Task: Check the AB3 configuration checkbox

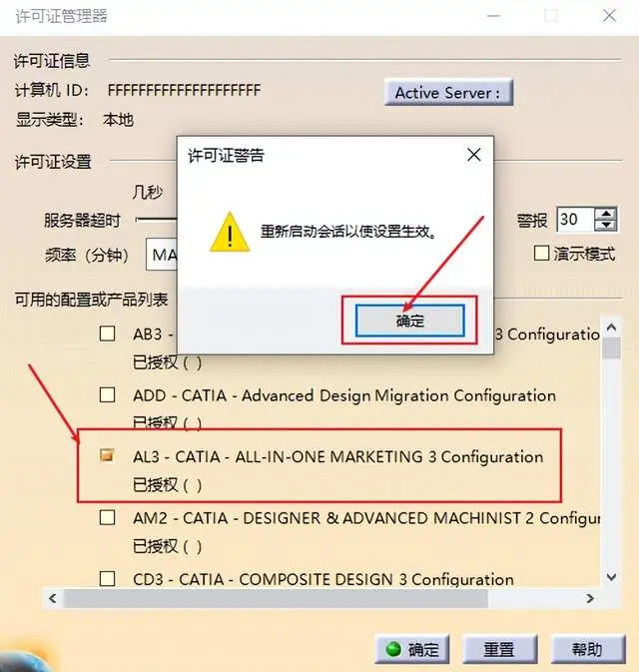Action: [107, 334]
